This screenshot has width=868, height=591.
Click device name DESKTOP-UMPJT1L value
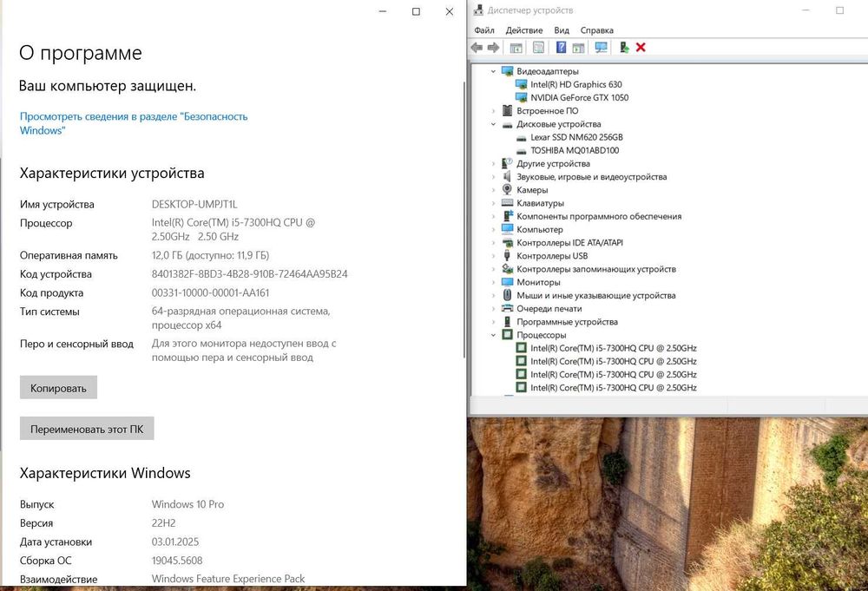click(194, 204)
